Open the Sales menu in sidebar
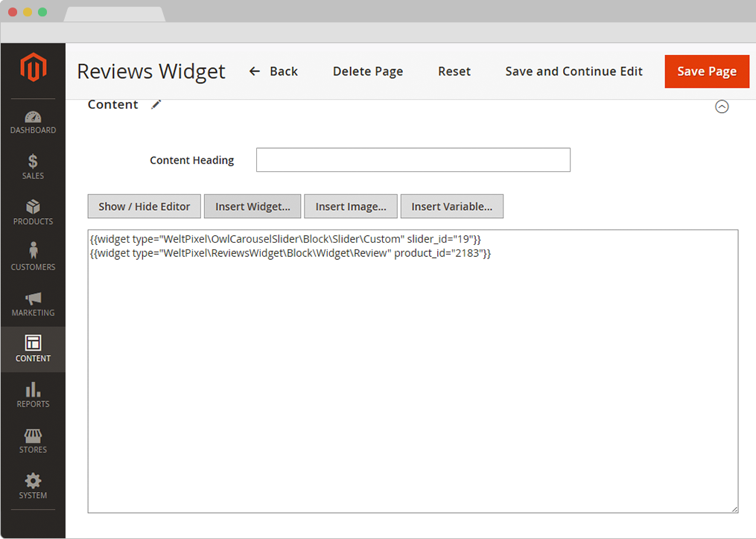 point(33,168)
